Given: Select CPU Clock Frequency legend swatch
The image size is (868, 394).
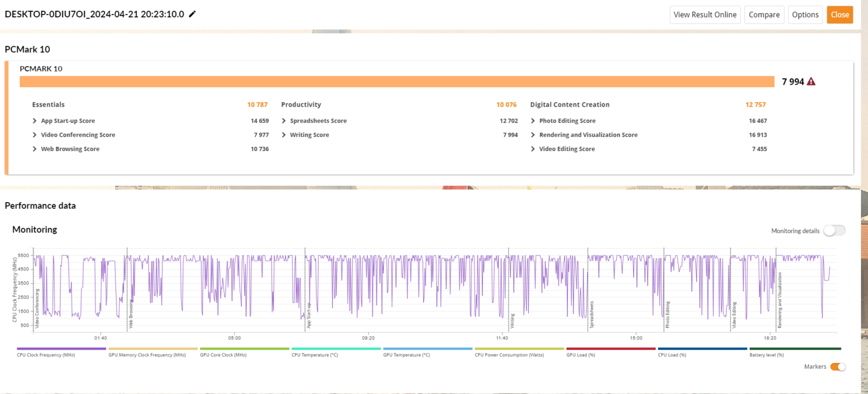Looking at the screenshot, I should [61, 349].
